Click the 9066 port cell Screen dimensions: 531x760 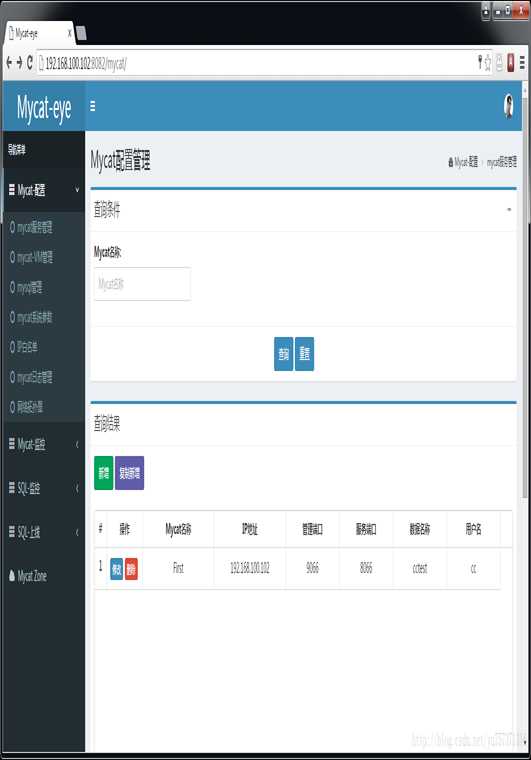[x=312, y=568]
